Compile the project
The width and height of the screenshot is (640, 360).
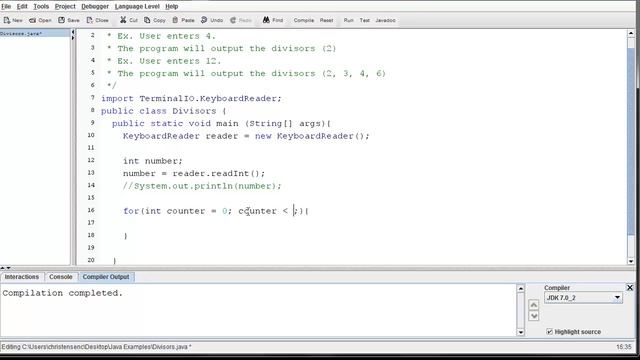304,20
